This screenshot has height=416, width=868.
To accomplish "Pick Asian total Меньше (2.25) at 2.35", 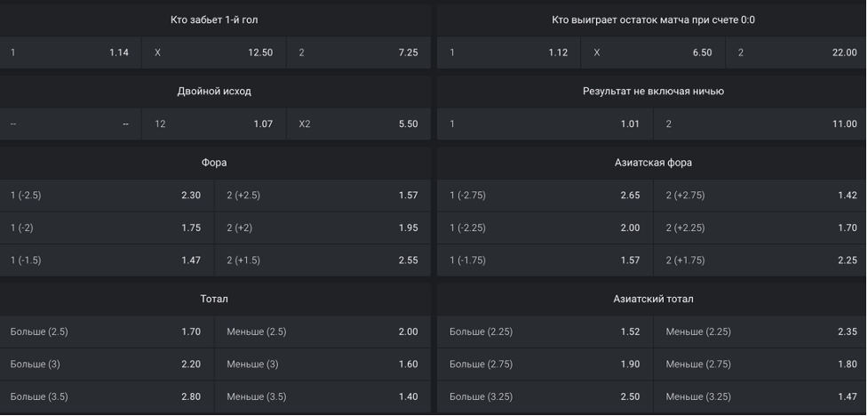I will click(x=761, y=332).
